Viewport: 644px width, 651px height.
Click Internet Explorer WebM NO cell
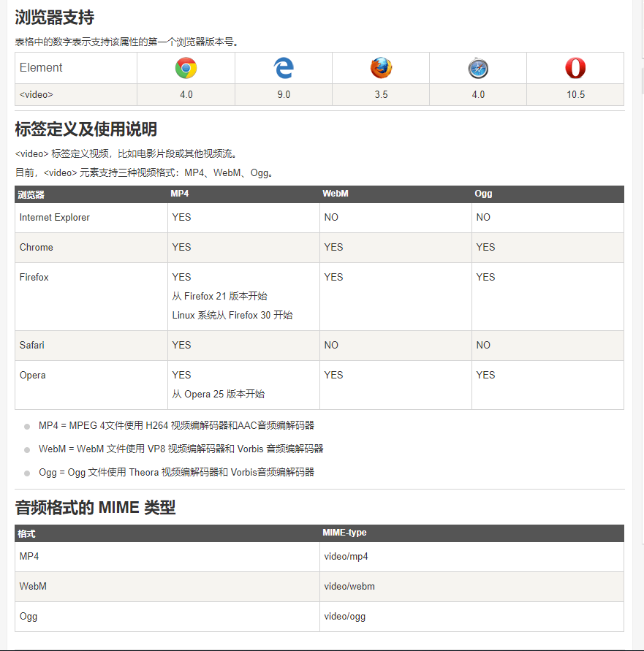tap(395, 218)
